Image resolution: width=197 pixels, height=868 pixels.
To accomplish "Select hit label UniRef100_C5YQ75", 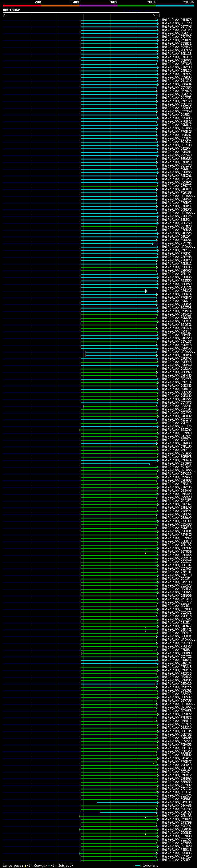I will (177, 91).
